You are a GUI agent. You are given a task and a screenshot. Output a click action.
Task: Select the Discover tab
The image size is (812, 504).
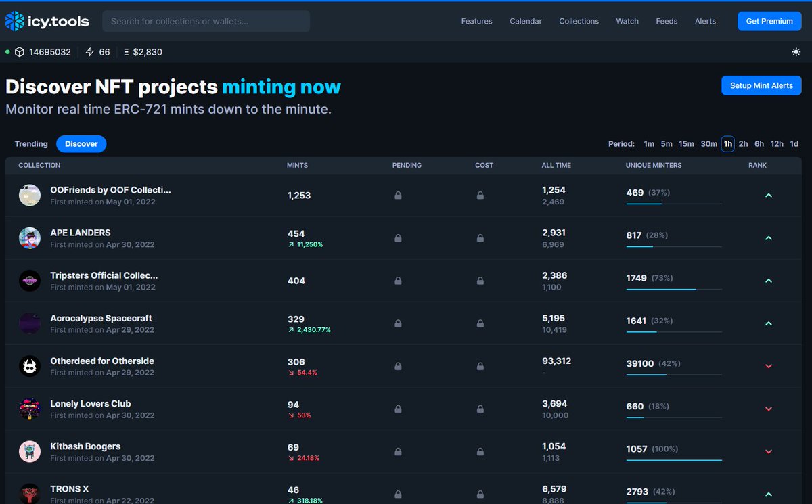coord(81,144)
